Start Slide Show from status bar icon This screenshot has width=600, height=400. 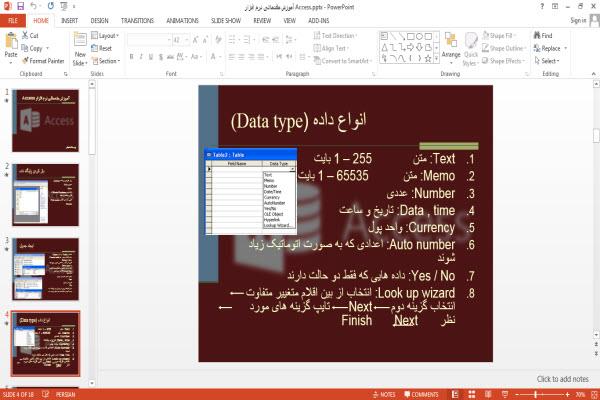coord(505,394)
